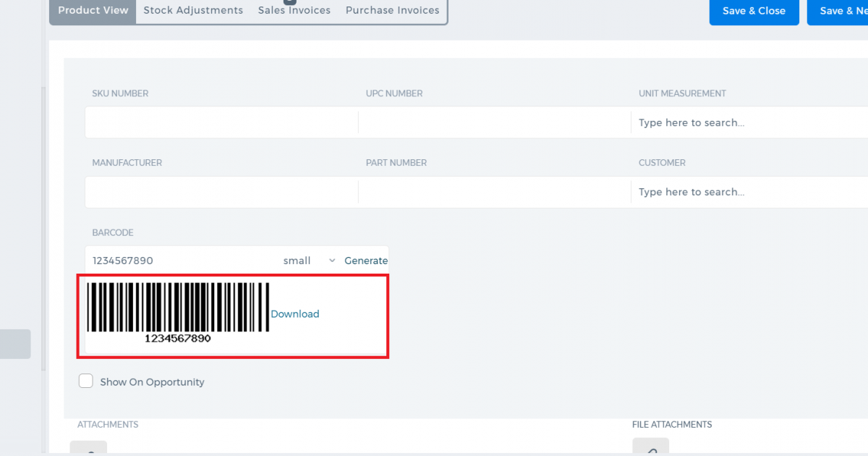
Task: Focus the UPC Number input field
Action: 495,122
